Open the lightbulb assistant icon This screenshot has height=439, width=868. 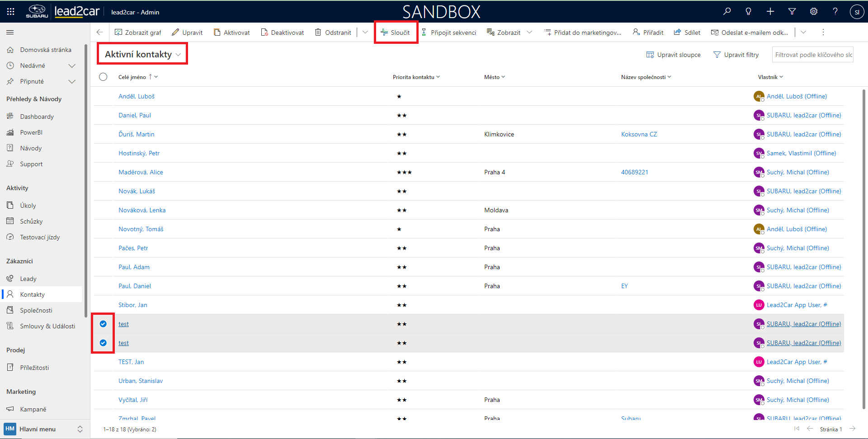coord(749,12)
